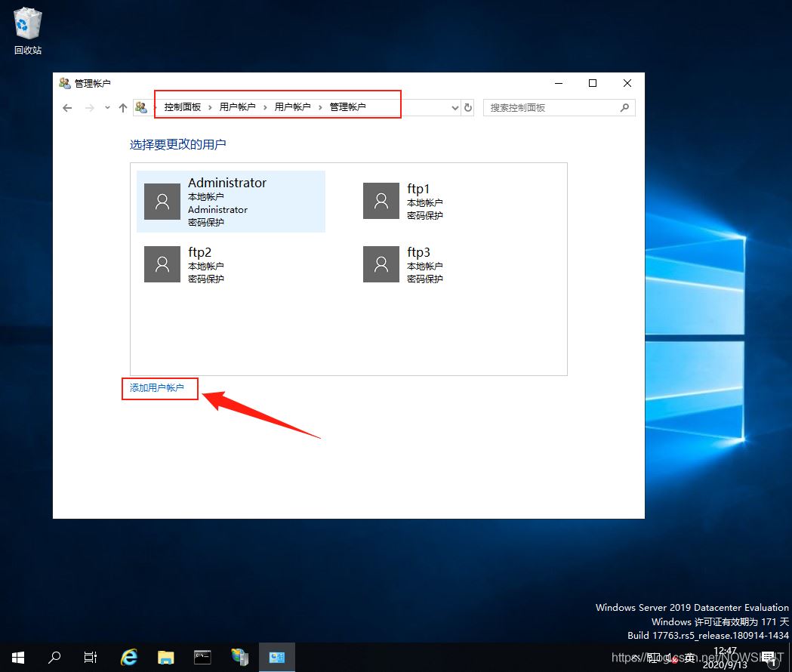Screen dimensions: 792x672
Task: Open the Windows Start menu
Action: 18,657
